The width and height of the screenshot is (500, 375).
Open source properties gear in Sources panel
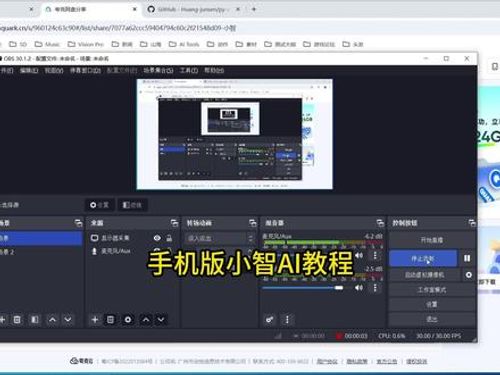(128, 320)
